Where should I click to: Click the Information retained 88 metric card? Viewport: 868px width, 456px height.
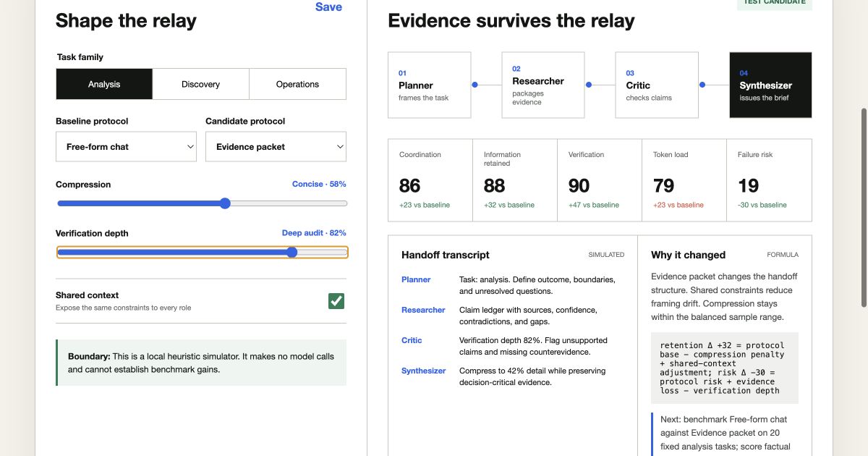point(515,180)
